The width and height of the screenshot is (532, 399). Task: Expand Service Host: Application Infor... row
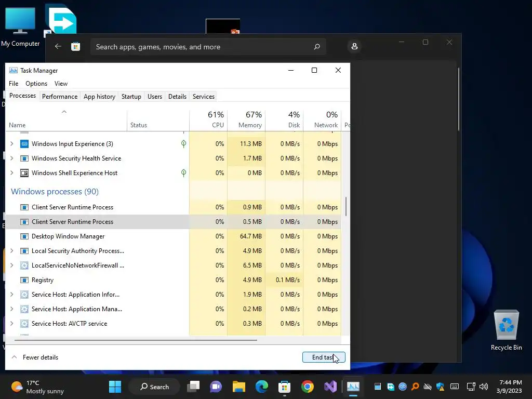click(12, 295)
